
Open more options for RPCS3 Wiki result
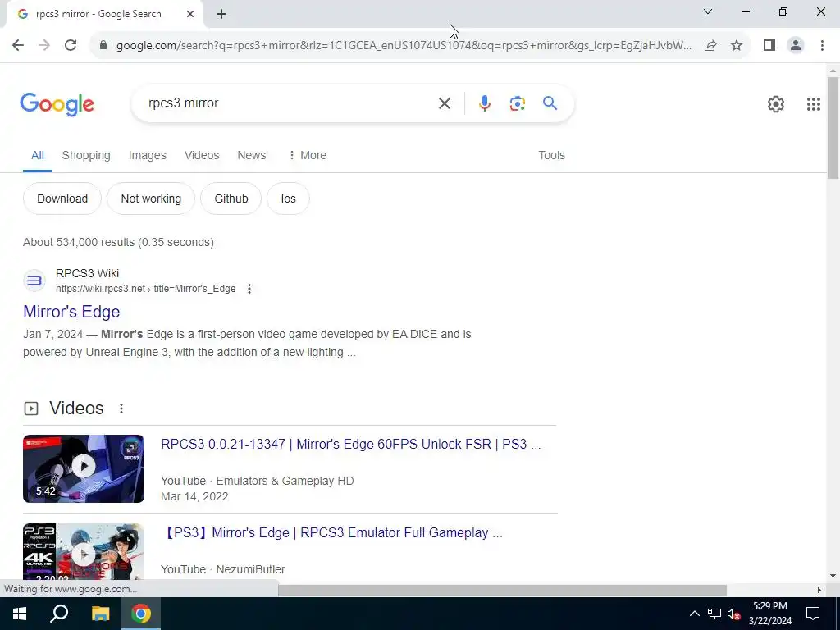(249, 289)
